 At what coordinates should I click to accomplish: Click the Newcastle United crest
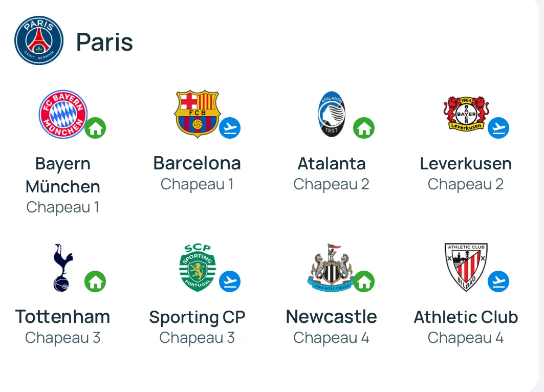point(331,268)
